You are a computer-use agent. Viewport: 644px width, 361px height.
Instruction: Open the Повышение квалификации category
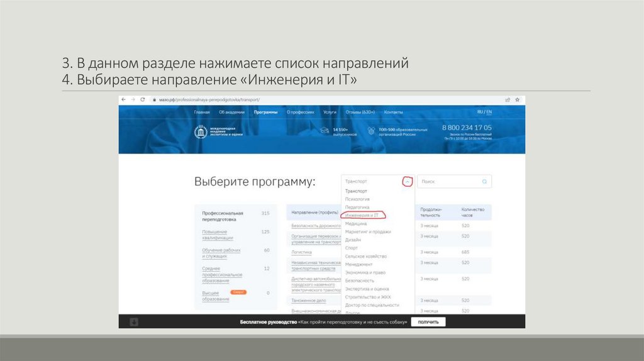pyautogui.click(x=217, y=235)
